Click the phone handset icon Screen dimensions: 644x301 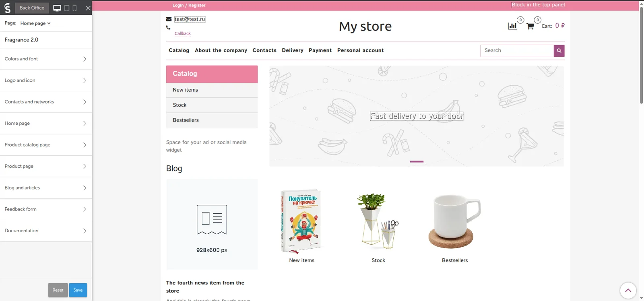(168, 28)
